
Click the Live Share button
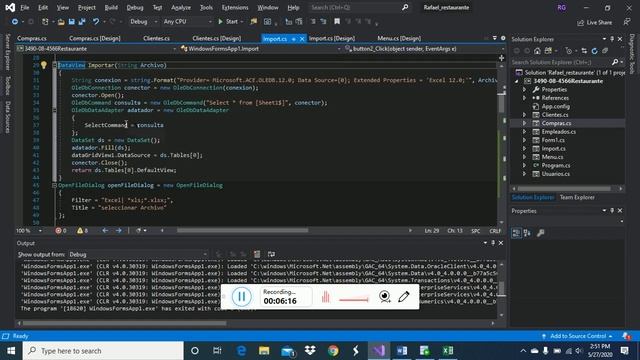pyautogui.click(x=594, y=22)
